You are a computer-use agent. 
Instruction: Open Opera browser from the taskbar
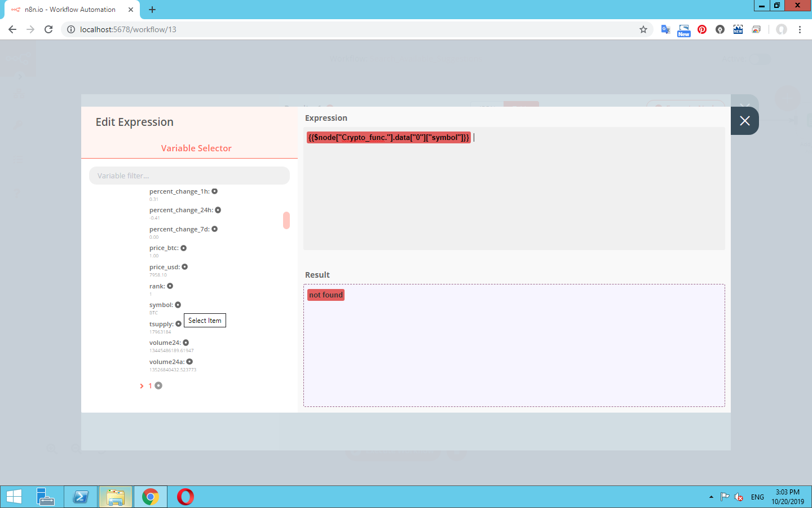(x=185, y=497)
